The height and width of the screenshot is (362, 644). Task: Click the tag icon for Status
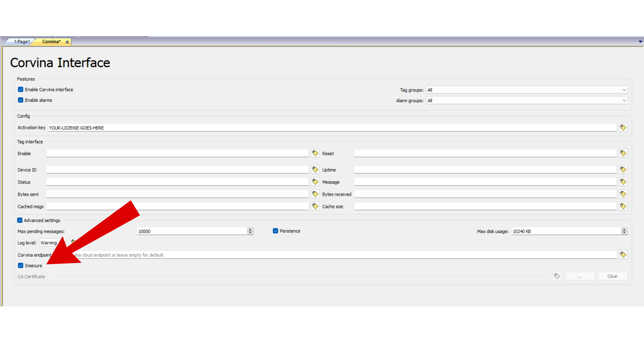click(x=315, y=182)
